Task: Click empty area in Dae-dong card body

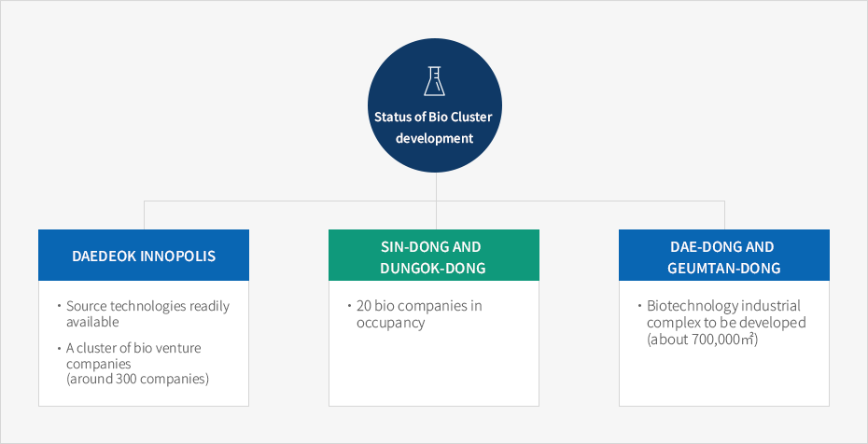Action: (x=724, y=377)
